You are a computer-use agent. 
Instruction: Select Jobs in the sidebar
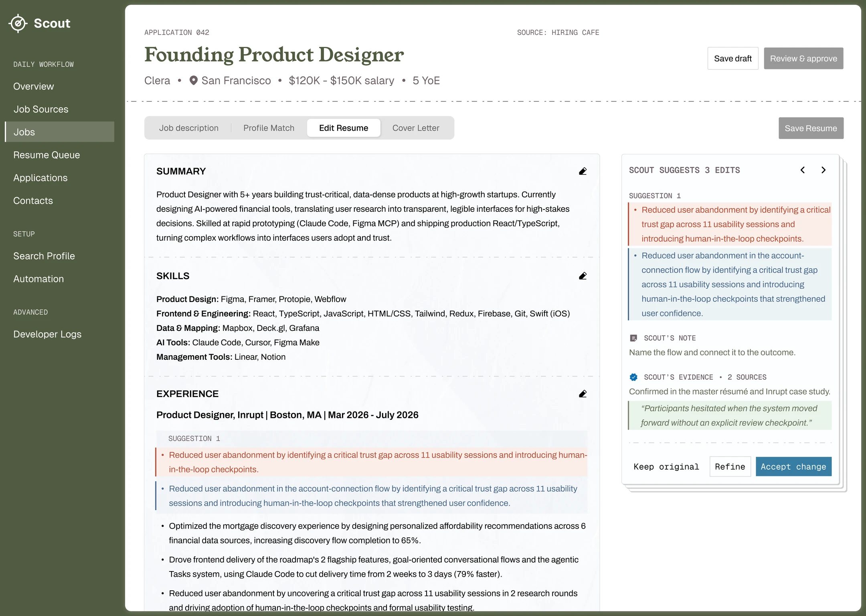(x=60, y=132)
